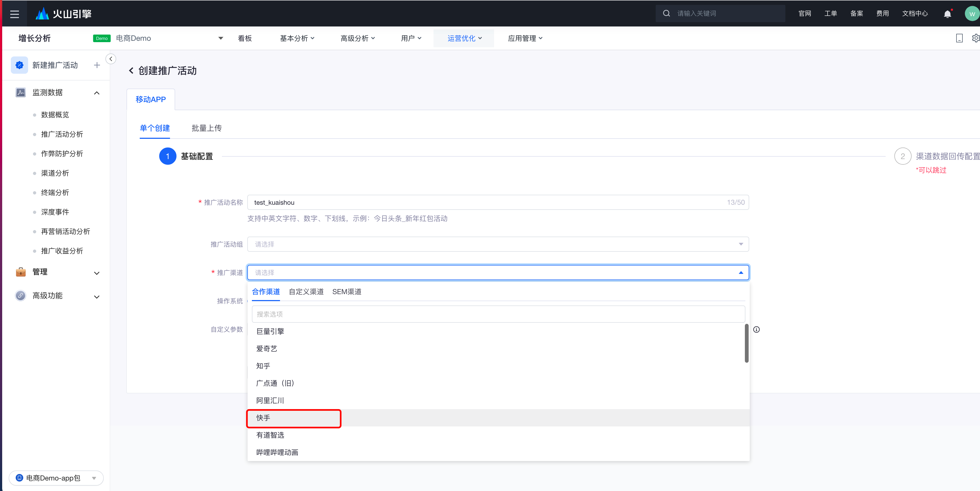Click the 搜索选项 search field
This screenshot has width=980, height=491.
coord(498,314)
